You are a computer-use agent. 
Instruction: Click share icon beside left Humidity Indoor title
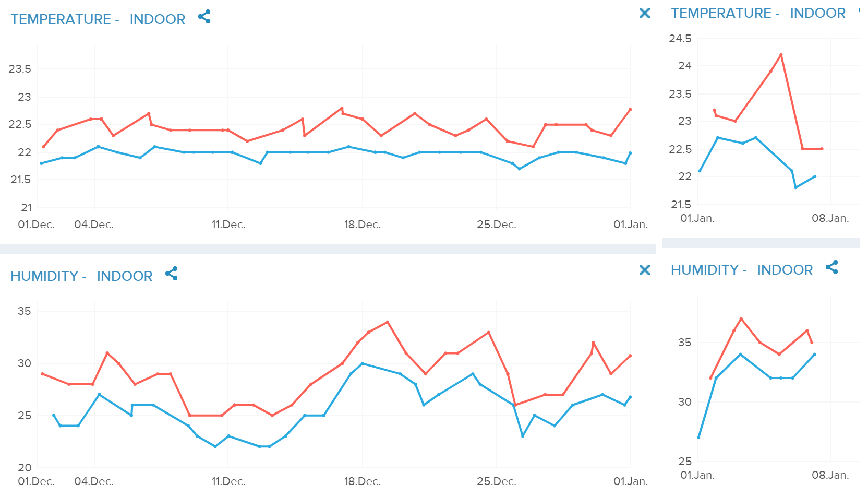click(172, 274)
